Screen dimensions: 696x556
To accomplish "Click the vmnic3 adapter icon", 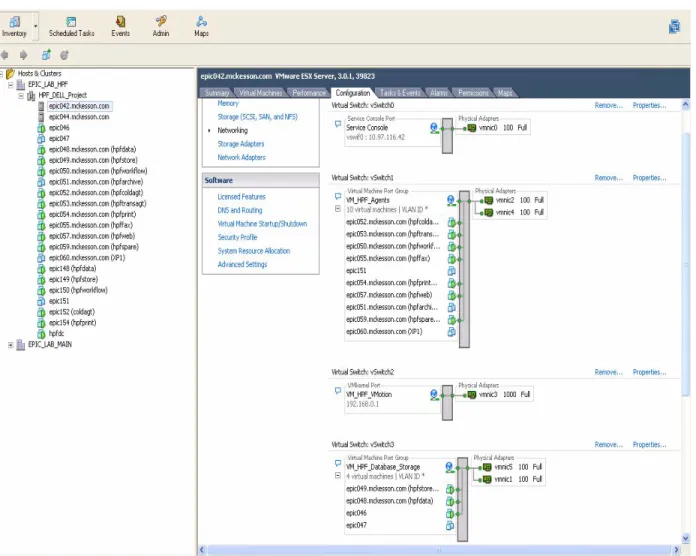I will [x=472, y=394].
